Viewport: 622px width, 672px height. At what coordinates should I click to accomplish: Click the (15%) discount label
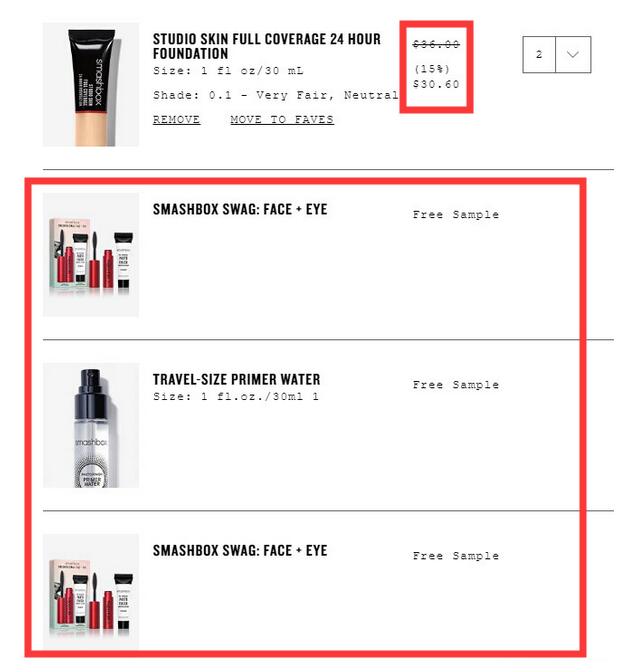[x=432, y=69]
